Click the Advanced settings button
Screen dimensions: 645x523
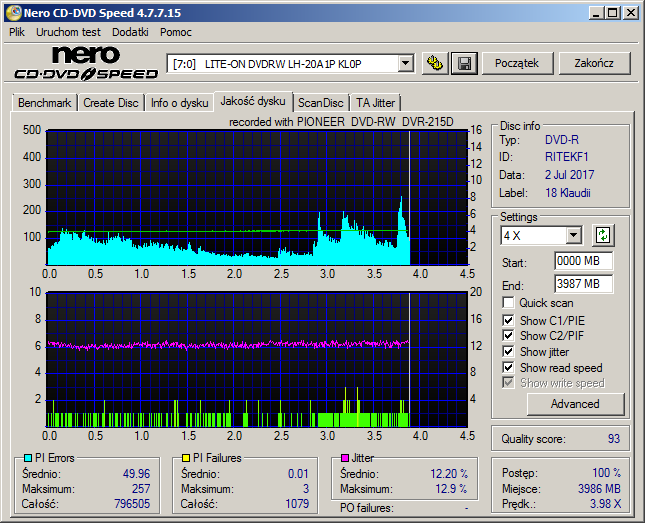click(x=575, y=404)
